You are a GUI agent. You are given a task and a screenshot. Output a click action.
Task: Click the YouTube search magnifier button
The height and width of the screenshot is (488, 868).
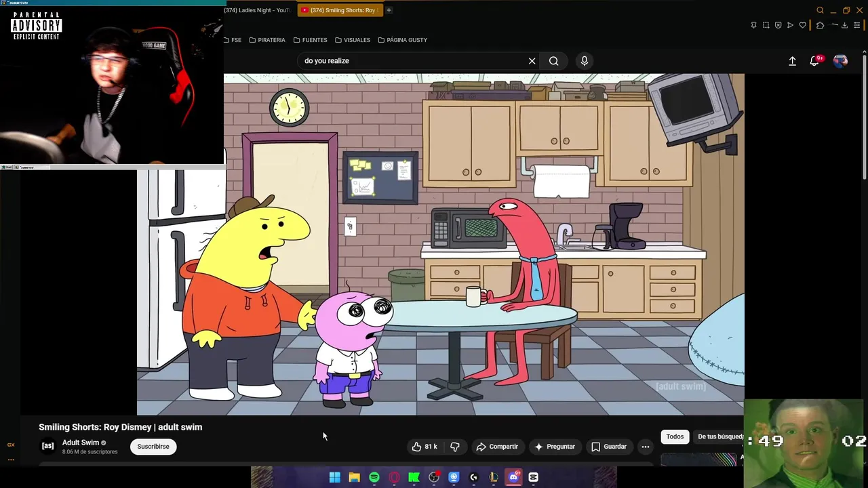coord(554,61)
